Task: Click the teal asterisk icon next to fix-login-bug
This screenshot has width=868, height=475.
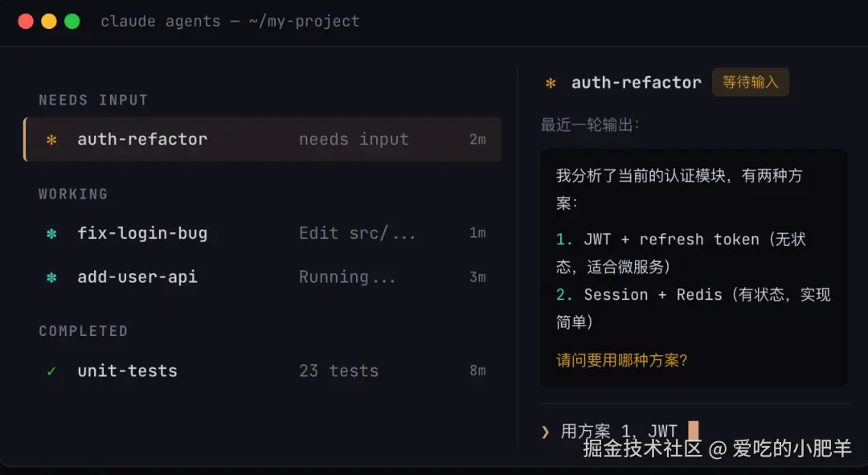Action: (x=51, y=234)
